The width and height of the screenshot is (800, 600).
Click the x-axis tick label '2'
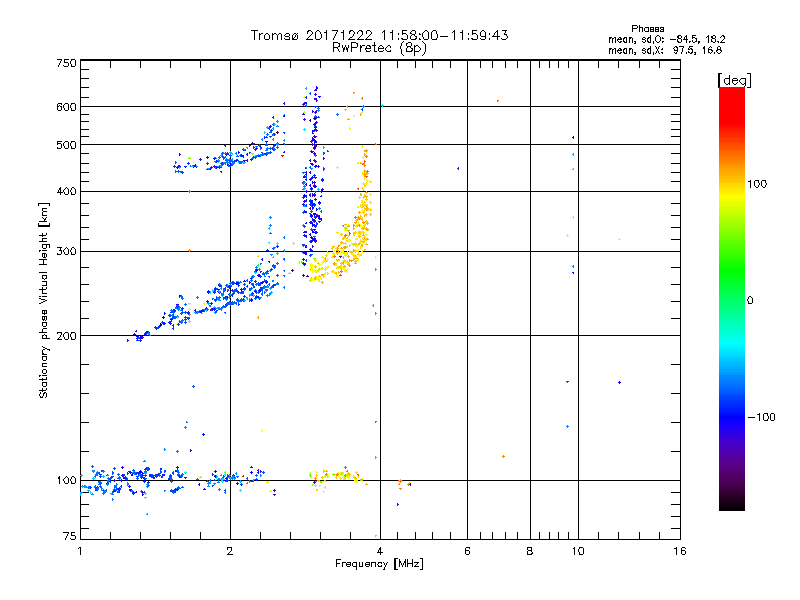point(230,551)
